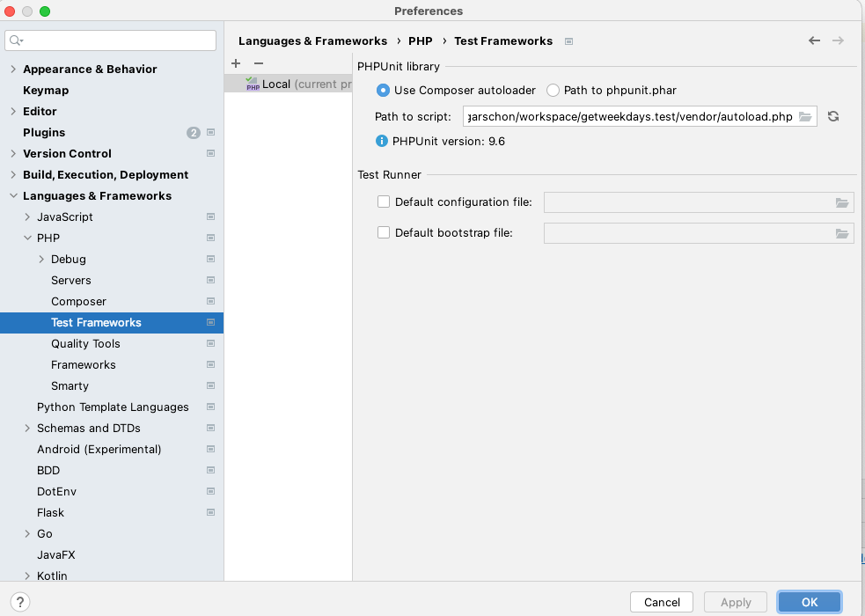Expand Appearance & Behavior section
This screenshot has height=616, width=865.
(13, 69)
